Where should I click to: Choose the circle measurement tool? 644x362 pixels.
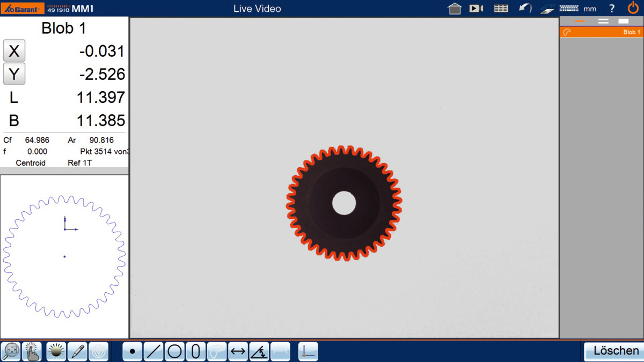(174, 352)
